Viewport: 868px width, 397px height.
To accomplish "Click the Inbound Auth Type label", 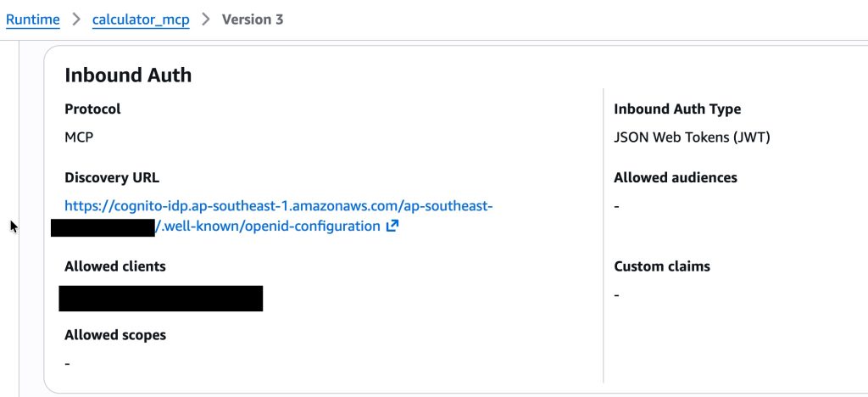I will (677, 109).
